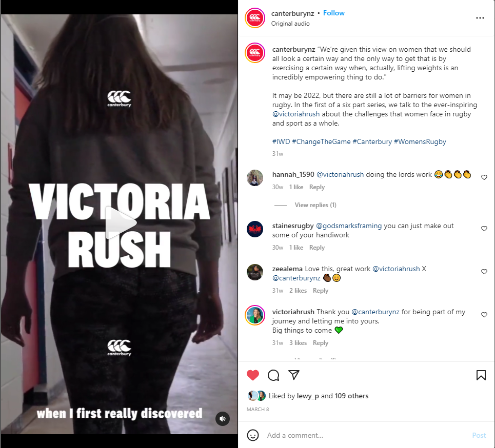Image resolution: width=495 pixels, height=448 pixels.
Task: Open the three-dots more options menu
Action: click(480, 18)
